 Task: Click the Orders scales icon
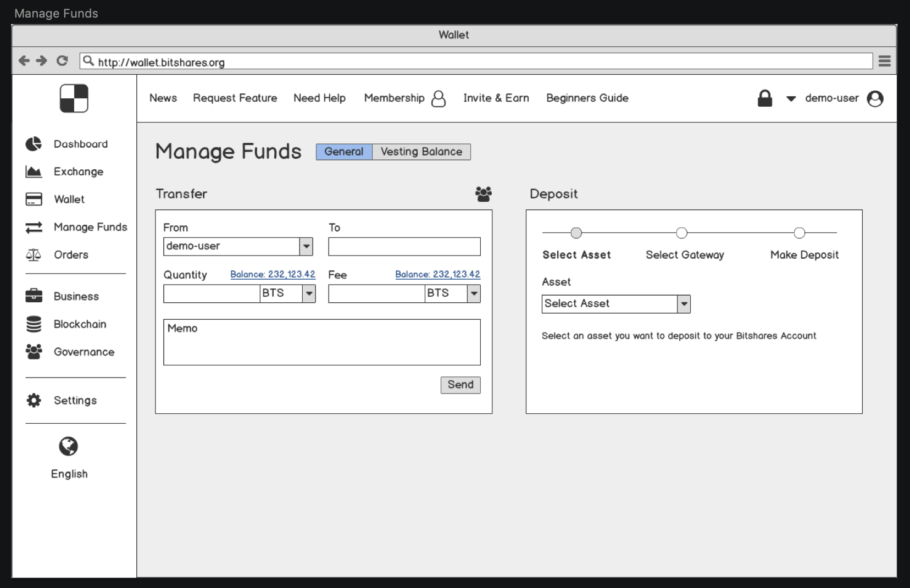(34, 255)
